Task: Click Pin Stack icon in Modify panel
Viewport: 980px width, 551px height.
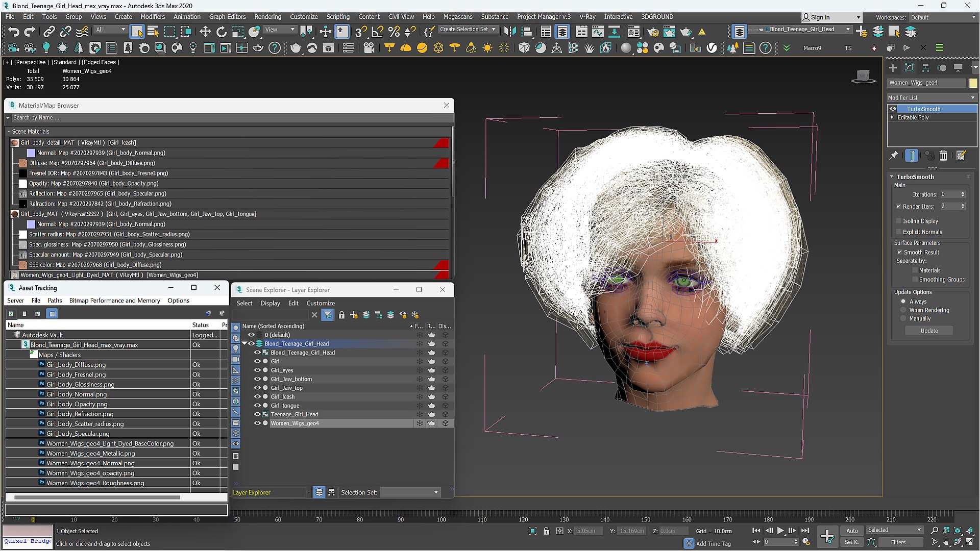Action: [x=894, y=156]
